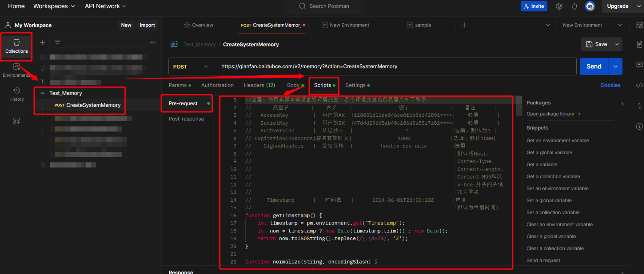Switch to the sample tab
The height and width of the screenshot is (274, 644).
pyautogui.click(x=419, y=25)
